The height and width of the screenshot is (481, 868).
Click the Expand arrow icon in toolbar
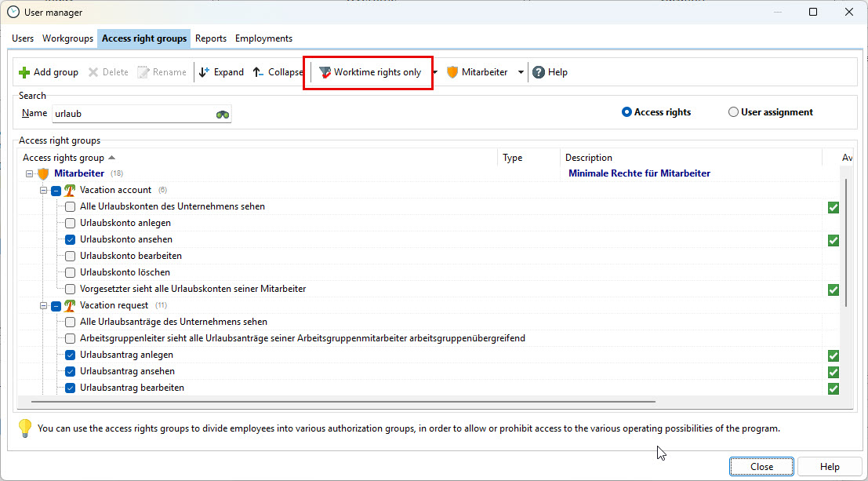pos(205,72)
